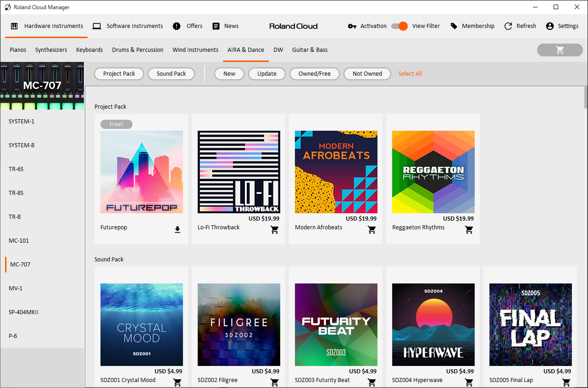This screenshot has width=588, height=388.
Task: Click the News page icon
Action: [216, 26]
